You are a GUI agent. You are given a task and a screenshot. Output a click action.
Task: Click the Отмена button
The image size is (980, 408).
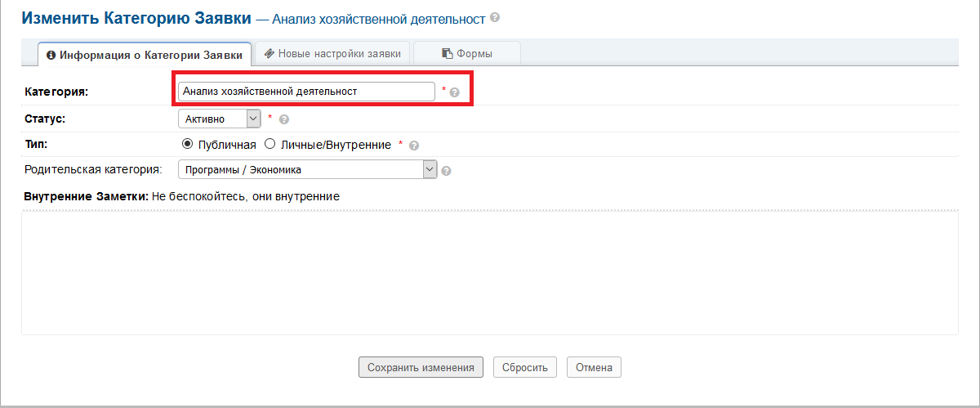[594, 367]
